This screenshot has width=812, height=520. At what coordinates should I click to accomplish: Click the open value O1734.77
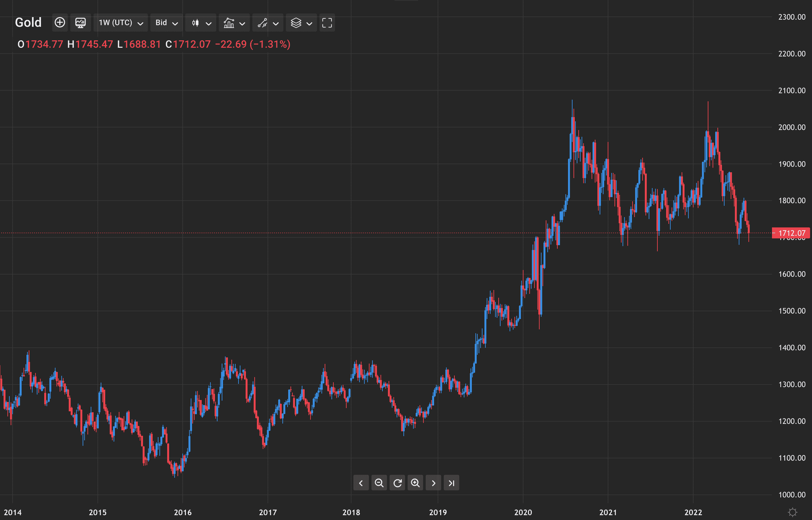[40, 44]
